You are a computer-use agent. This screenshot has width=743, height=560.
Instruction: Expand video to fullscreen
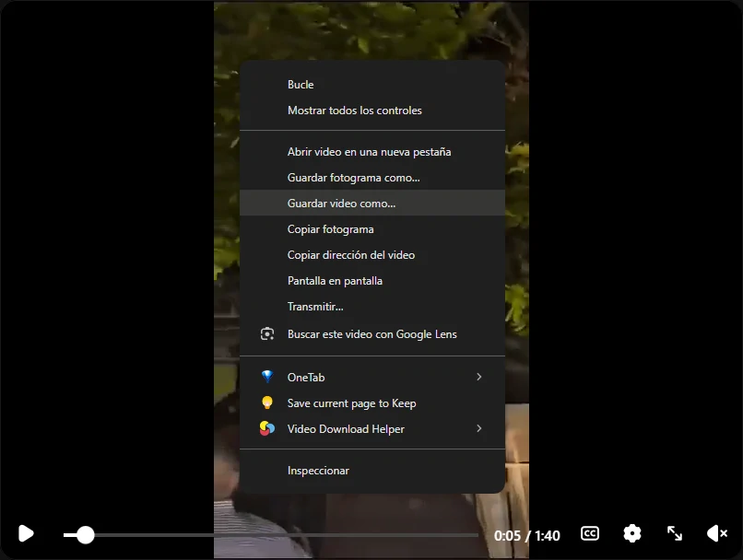tap(674, 533)
